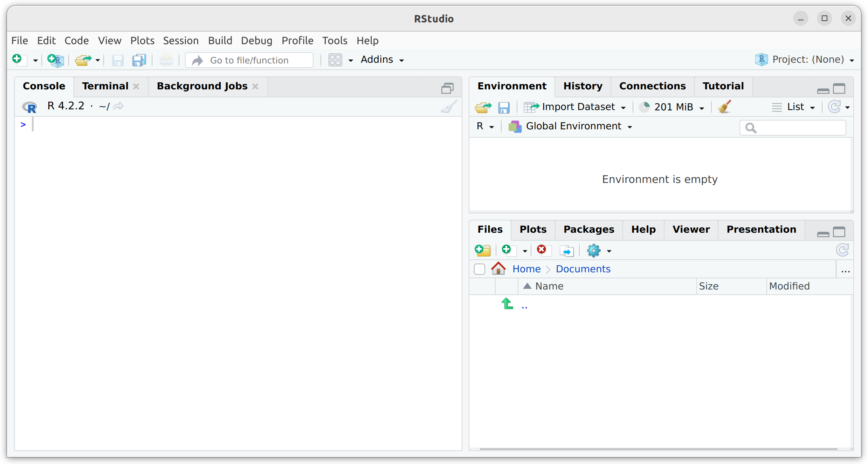Click the Print icon in main toolbar
This screenshot has height=464, width=868.
(166, 60)
